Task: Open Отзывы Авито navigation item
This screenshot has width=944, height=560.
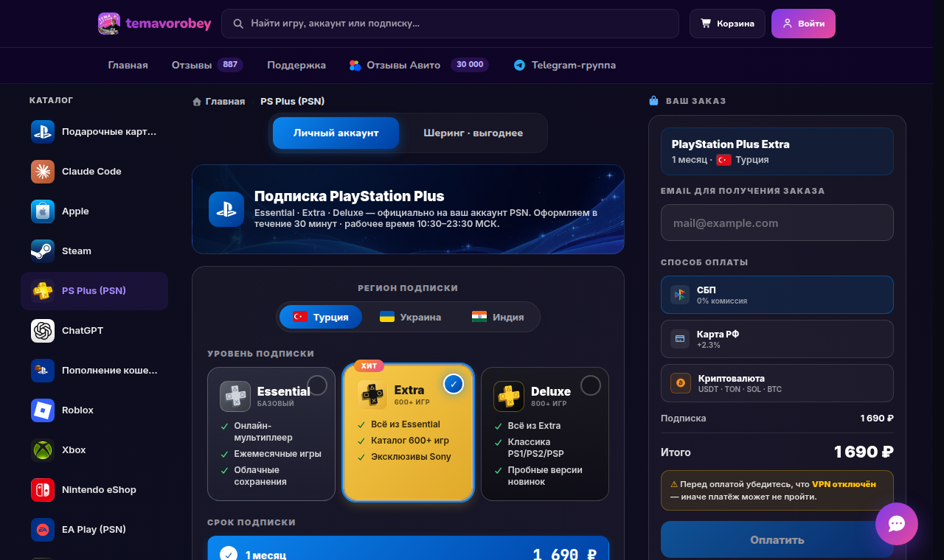Action: coord(419,66)
